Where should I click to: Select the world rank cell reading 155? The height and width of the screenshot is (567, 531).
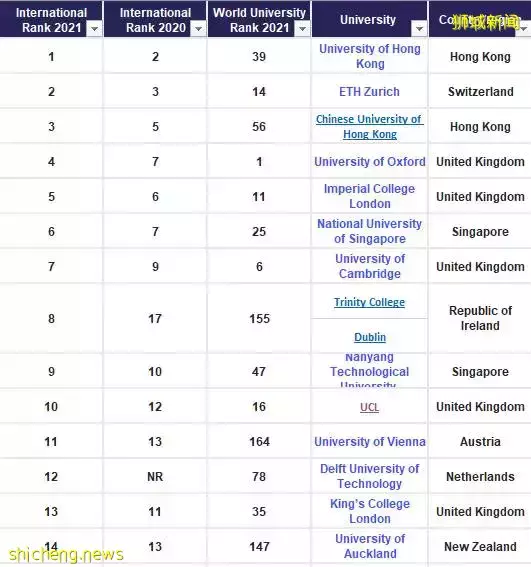pyautogui.click(x=259, y=319)
